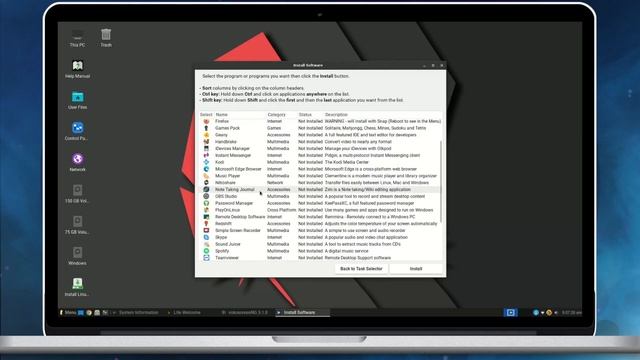The width and height of the screenshot is (640, 360).
Task: Click the 'Skype' name in the list
Action: [x=221, y=237]
